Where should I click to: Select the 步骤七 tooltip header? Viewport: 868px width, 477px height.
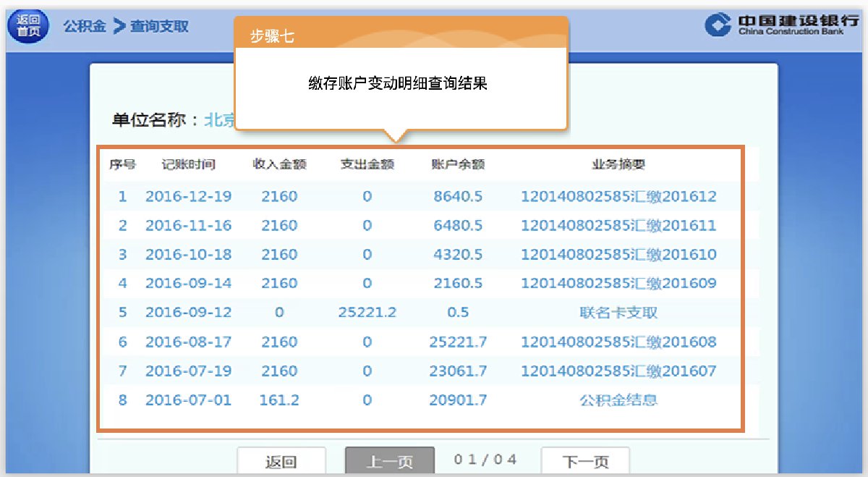[x=272, y=37]
